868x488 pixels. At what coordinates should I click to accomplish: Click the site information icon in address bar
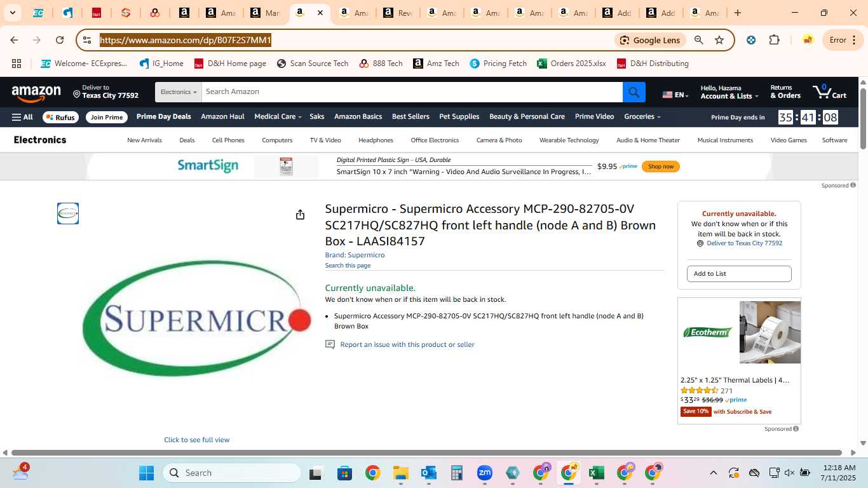[x=87, y=40]
